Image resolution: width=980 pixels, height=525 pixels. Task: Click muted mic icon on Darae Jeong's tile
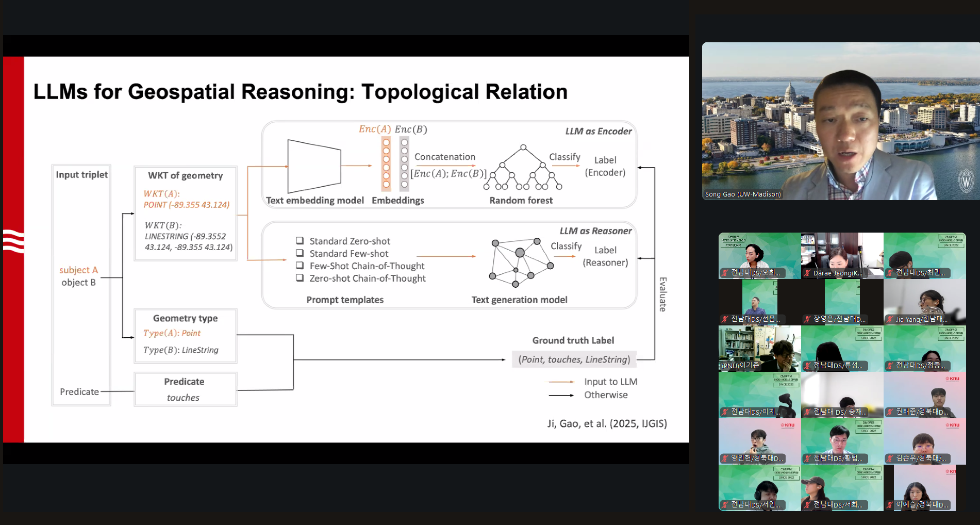point(807,273)
